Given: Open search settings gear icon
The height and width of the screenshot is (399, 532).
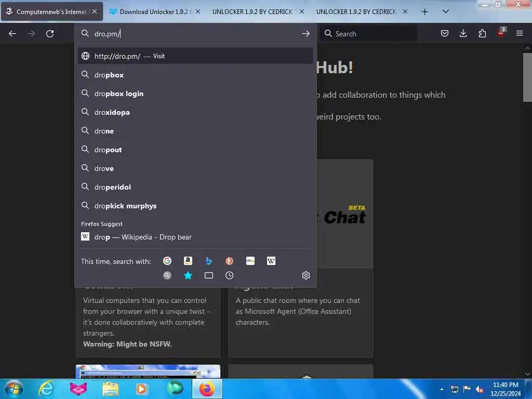Looking at the screenshot, I should pyautogui.click(x=306, y=275).
